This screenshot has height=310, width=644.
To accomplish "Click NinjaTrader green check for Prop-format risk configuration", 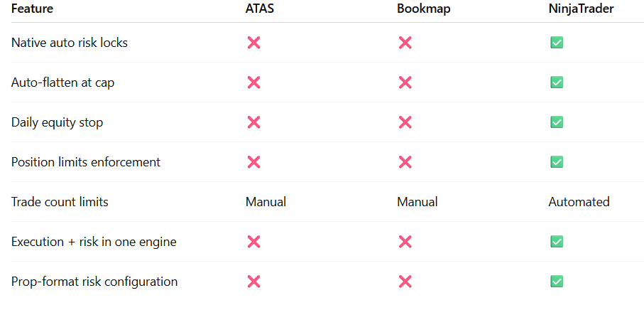I will tap(557, 282).
